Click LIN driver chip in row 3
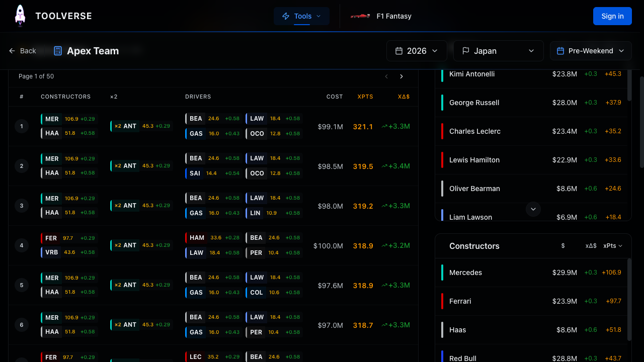644x362 pixels. point(274,213)
